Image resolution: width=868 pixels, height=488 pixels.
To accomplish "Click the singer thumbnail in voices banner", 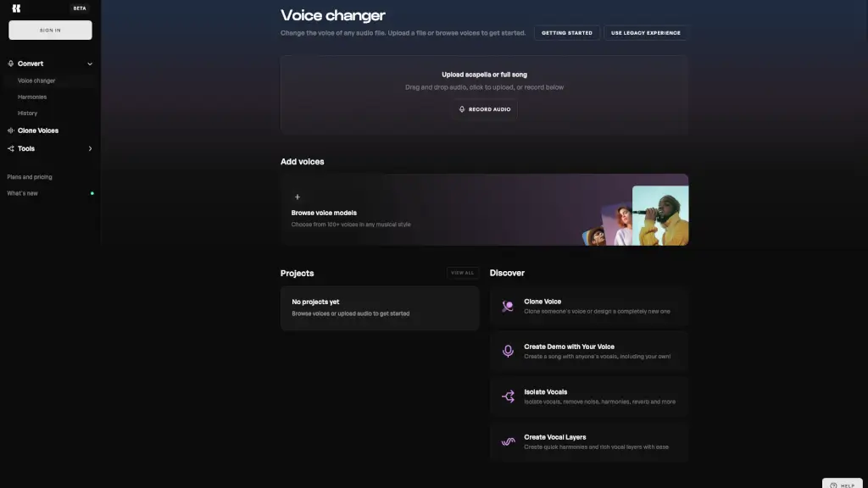I will (x=659, y=215).
